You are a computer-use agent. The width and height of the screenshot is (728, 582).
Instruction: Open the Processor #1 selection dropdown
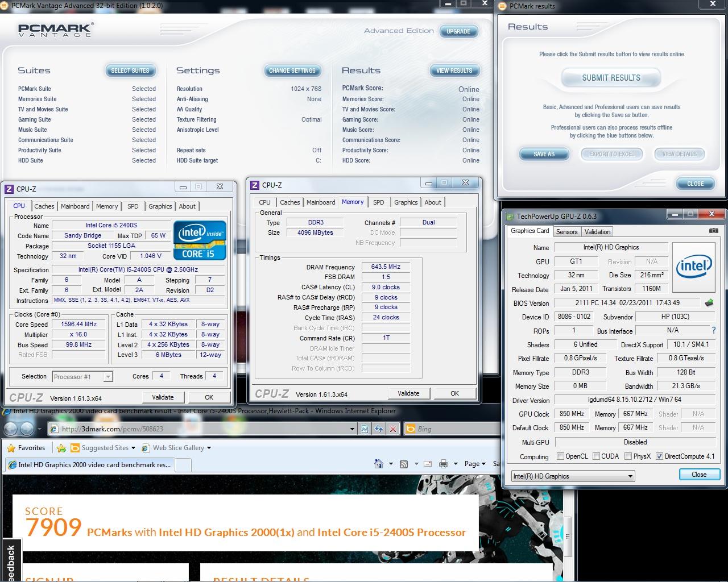(82, 376)
